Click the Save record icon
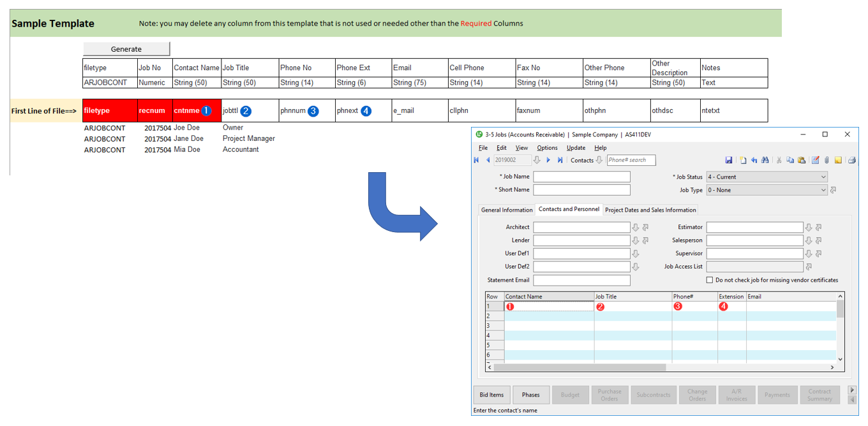This screenshot has height=426, width=868. [729, 160]
